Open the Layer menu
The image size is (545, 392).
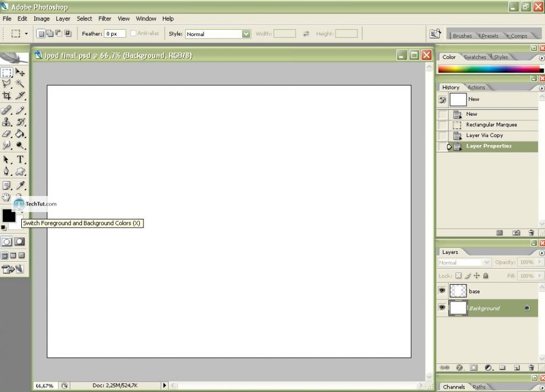tap(63, 19)
